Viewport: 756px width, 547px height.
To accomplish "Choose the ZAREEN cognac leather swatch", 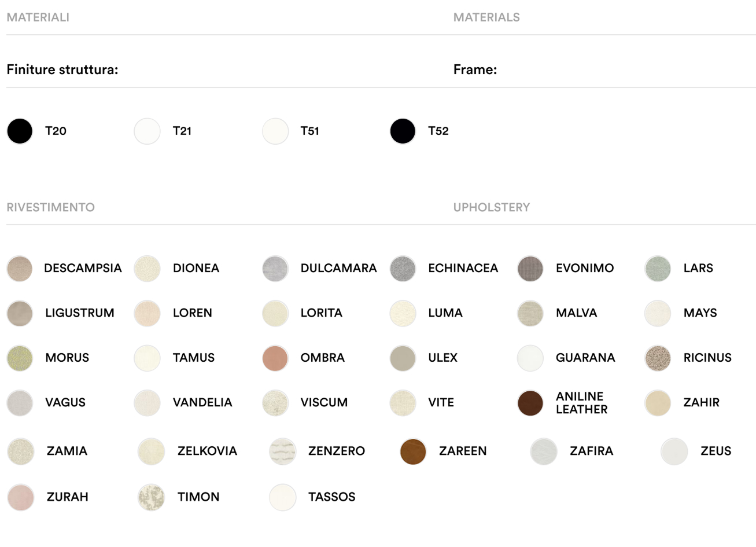I will pyautogui.click(x=413, y=451).
